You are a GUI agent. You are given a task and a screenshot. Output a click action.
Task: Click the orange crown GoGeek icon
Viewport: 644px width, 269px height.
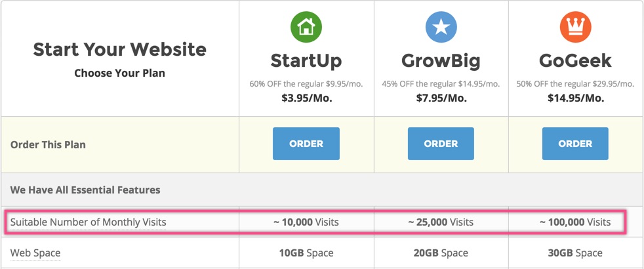(575, 27)
